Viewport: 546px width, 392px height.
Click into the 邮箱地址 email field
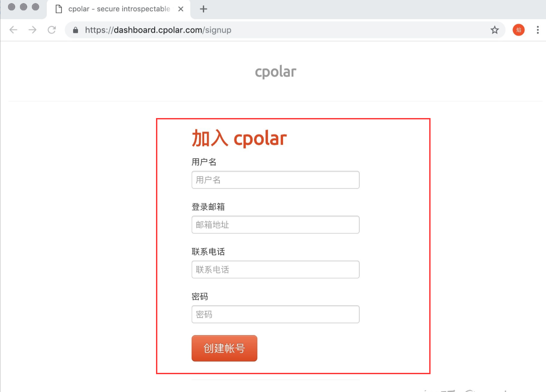coord(275,225)
